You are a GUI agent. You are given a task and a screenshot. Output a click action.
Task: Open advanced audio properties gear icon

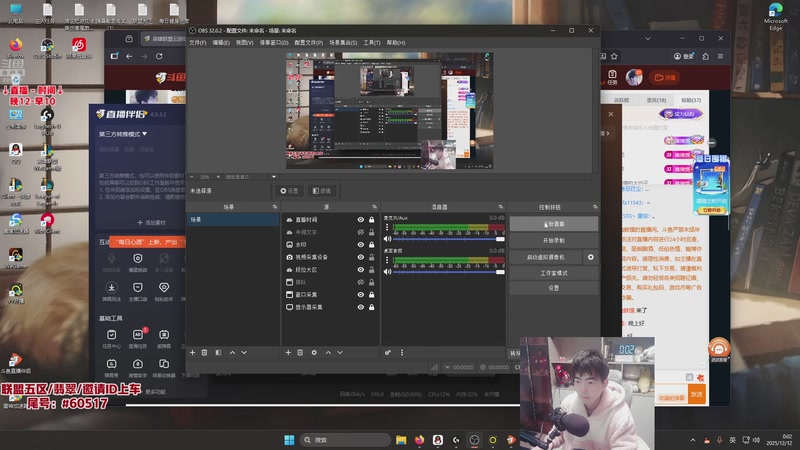point(388,353)
